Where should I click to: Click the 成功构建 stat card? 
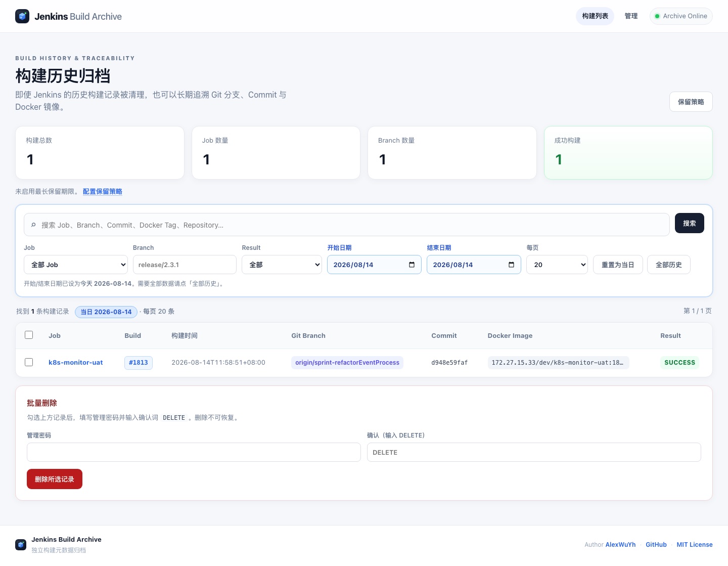(628, 153)
